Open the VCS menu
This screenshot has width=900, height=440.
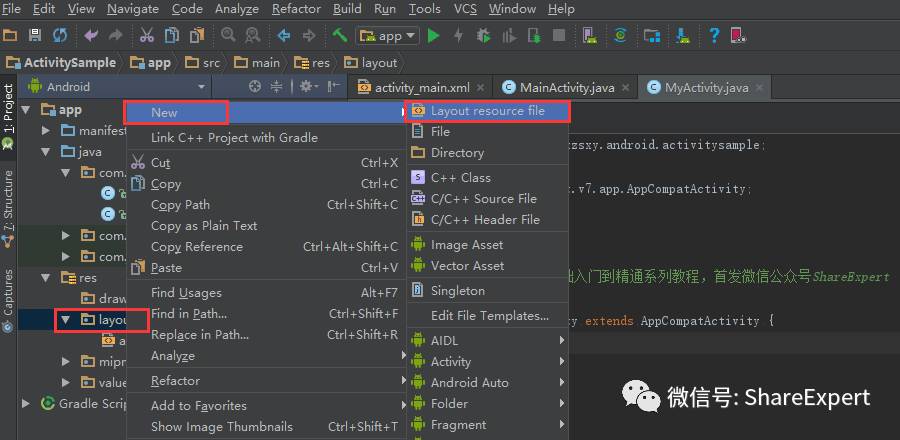tap(465, 9)
